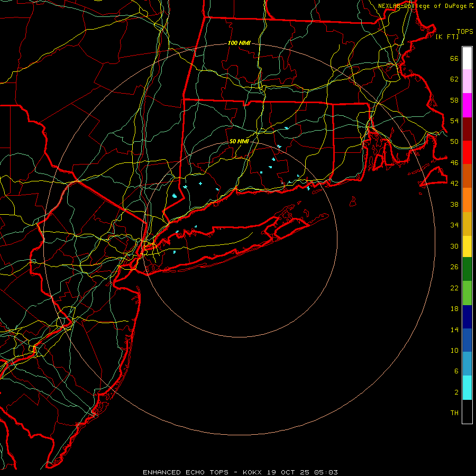Click the ENHANCED ECHO TOPS KOKX timestamp caption

click(240, 472)
